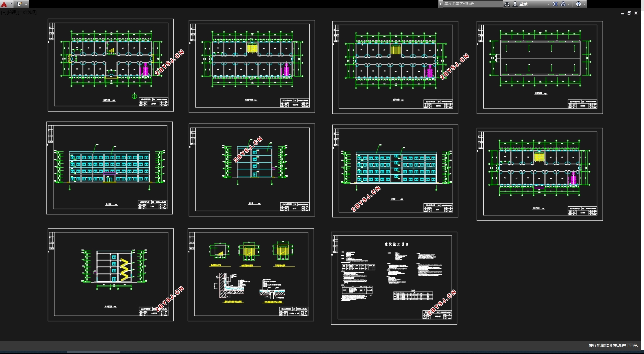This screenshot has width=644, height=354.
Task: Click the Save As quick access icon
Action: coord(19,4)
